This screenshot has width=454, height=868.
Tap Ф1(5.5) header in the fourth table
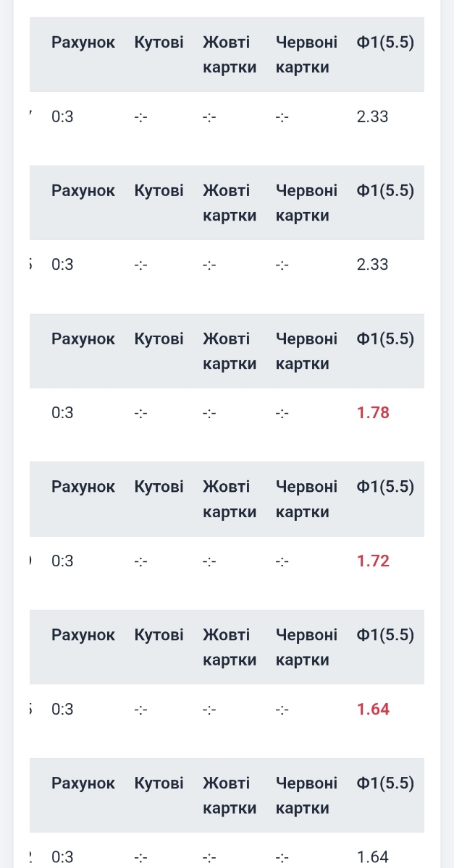point(385,487)
